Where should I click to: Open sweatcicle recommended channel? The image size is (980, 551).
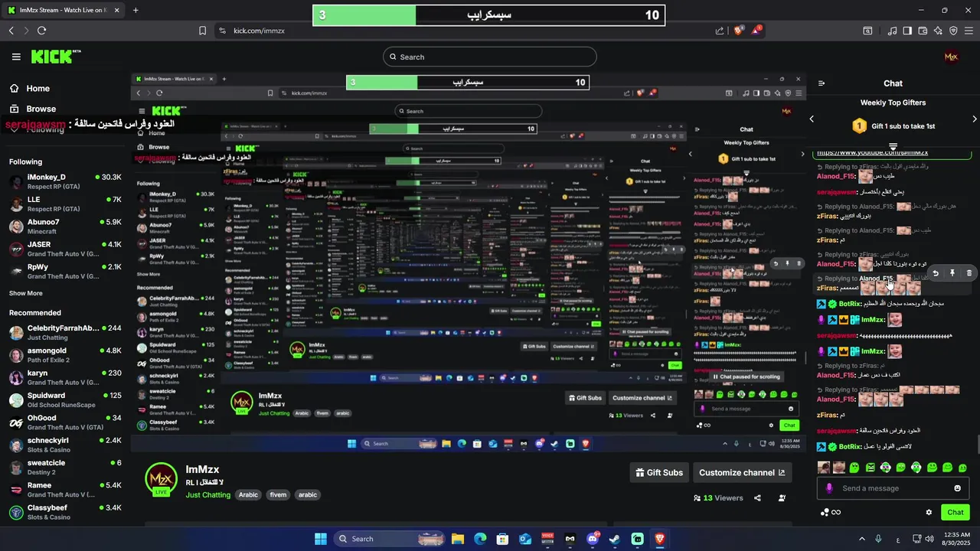pos(65,468)
